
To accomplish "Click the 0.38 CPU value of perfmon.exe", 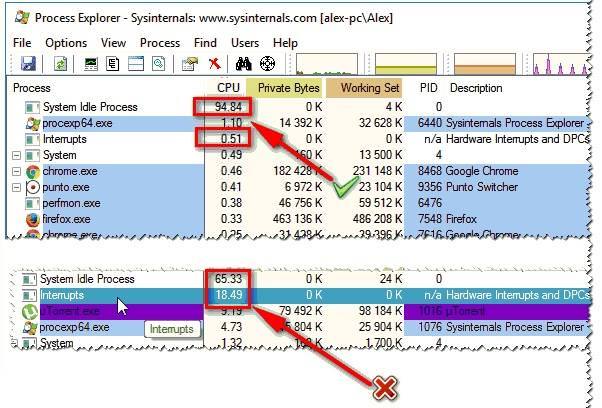I will point(231,203).
